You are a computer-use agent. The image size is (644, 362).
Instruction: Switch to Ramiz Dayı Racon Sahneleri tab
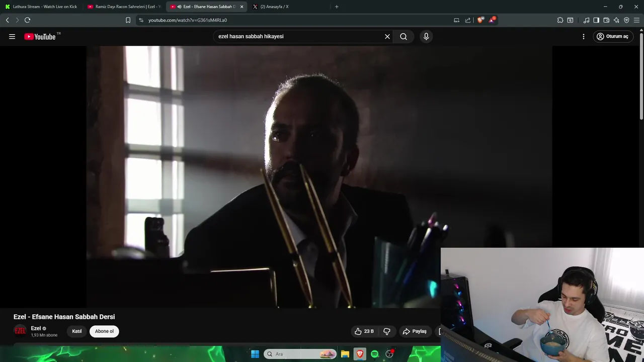[x=124, y=7]
